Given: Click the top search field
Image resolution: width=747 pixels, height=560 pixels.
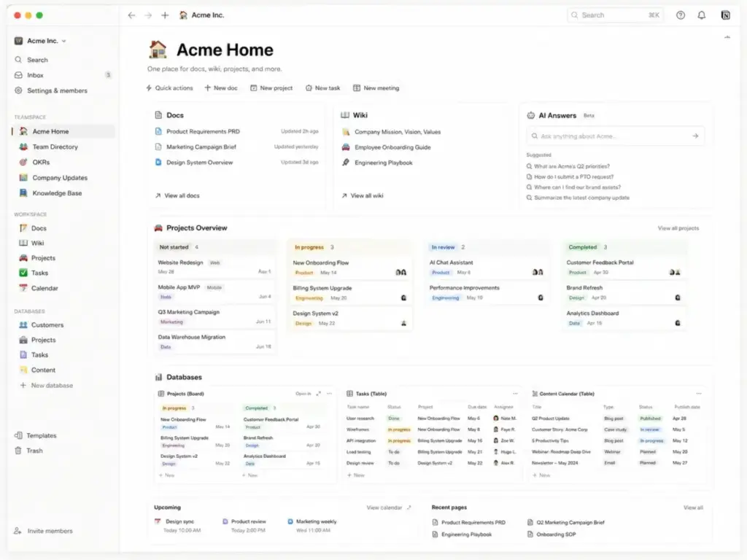Looking at the screenshot, I should (x=615, y=15).
